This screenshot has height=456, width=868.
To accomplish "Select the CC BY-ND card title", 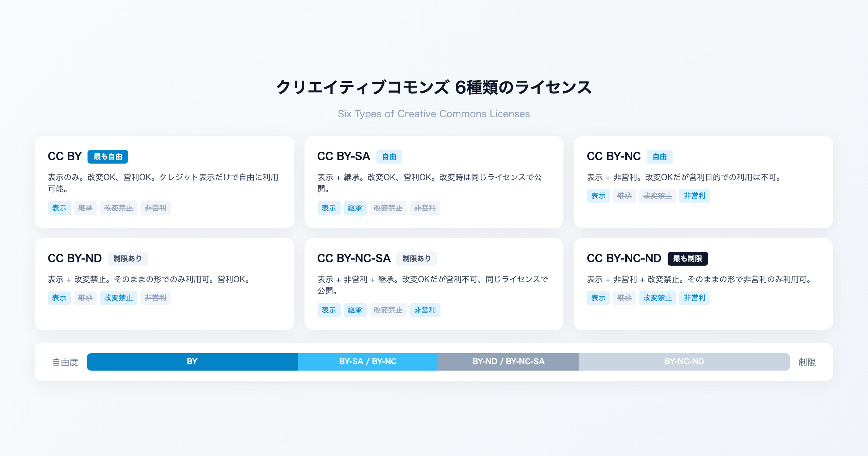I will pyautogui.click(x=75, y=258).
